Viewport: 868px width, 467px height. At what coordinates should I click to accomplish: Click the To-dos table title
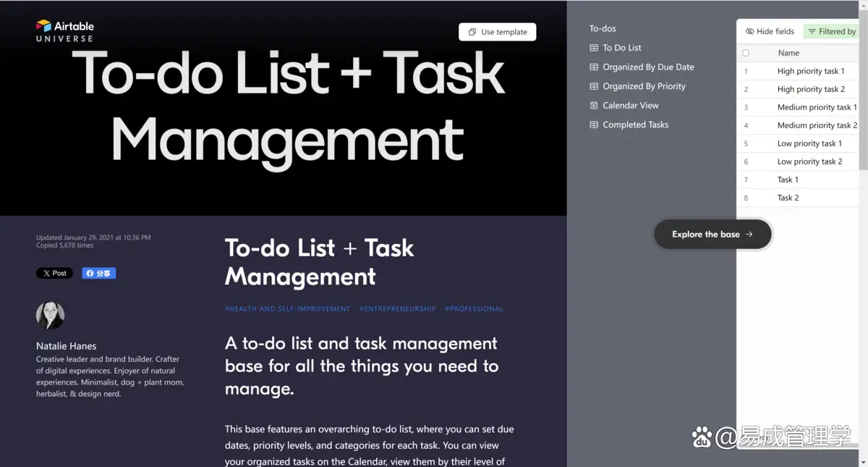point(603,29)
